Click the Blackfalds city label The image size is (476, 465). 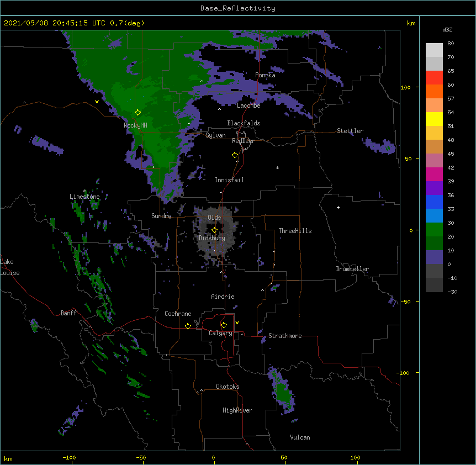pos(244,123)
